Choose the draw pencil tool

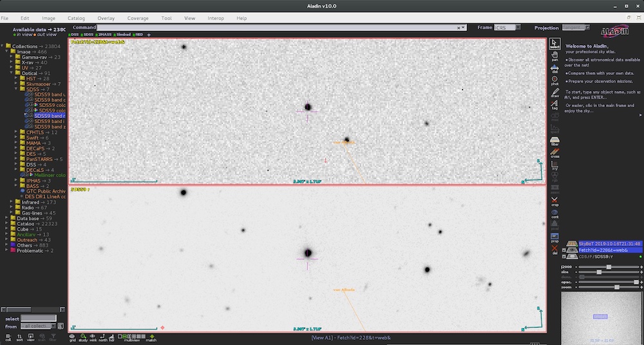[554, 92]
